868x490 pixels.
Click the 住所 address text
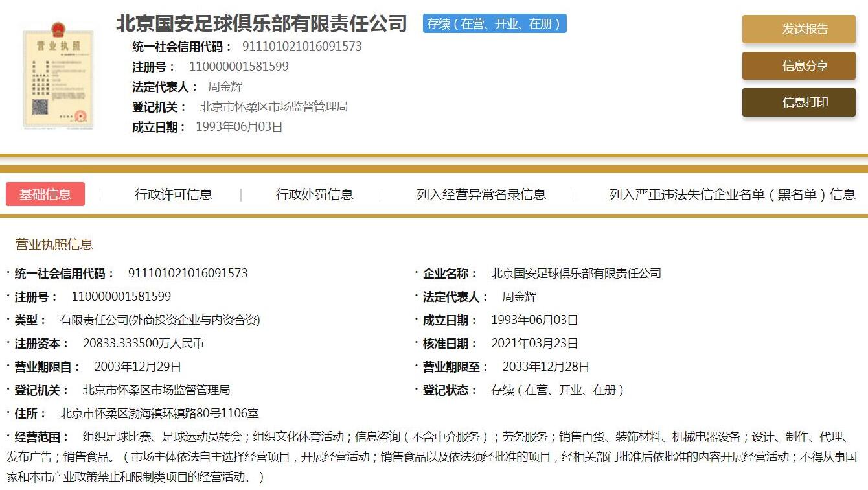(159, 414)
